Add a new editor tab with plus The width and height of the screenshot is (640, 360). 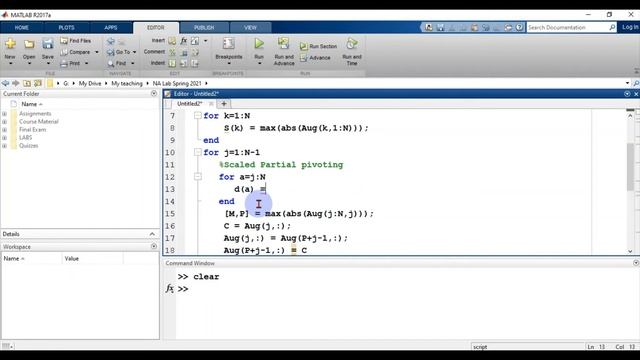tap(224, 104)
